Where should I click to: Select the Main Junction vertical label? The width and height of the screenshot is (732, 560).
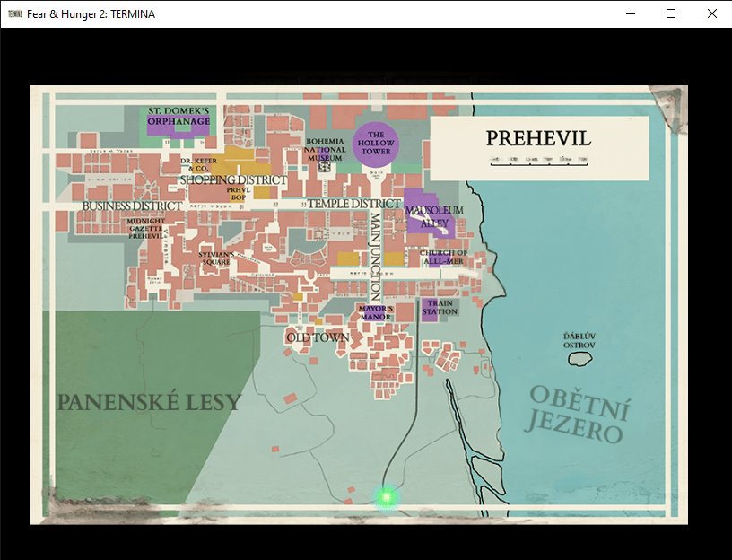click(x=376, y=257)
